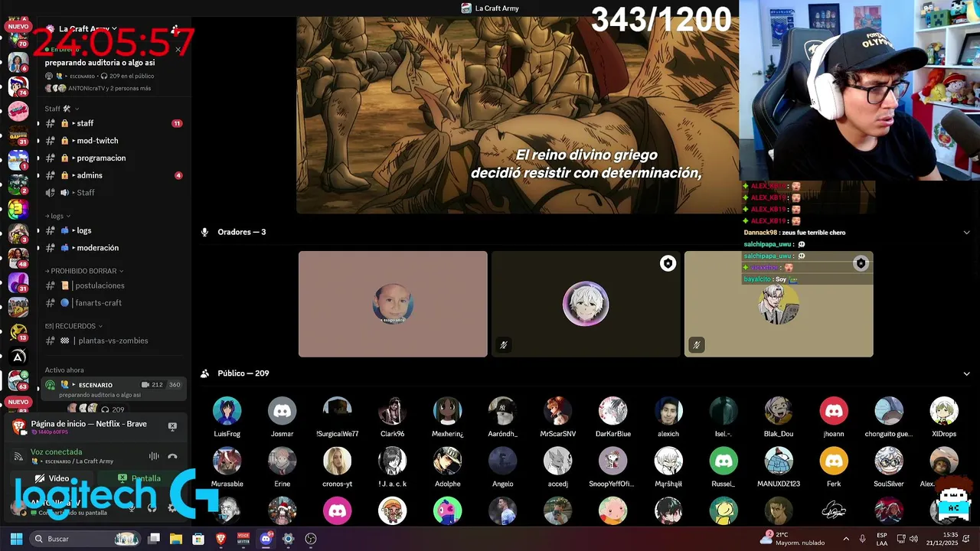Open Clark96's avatar in the audience

tap(392, 411)
